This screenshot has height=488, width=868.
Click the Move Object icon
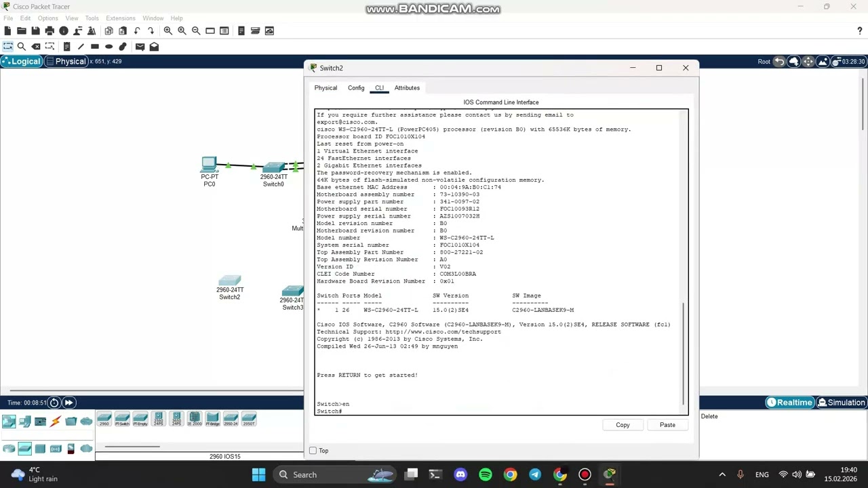(x=808, y=62)
